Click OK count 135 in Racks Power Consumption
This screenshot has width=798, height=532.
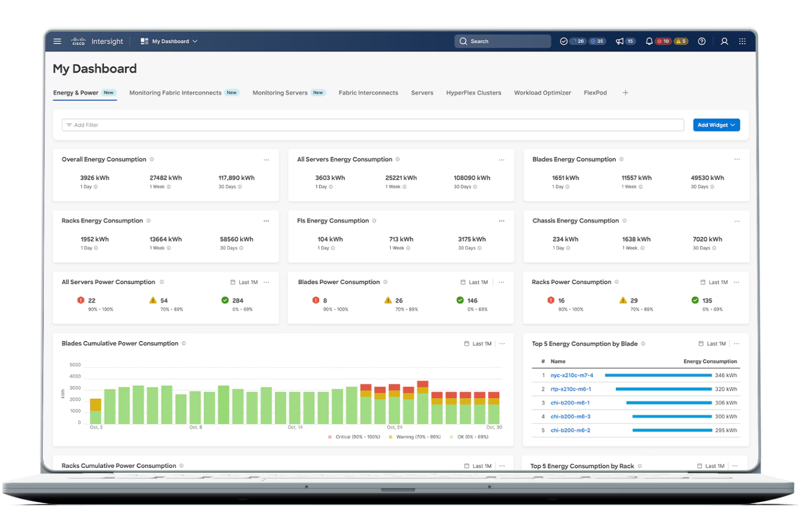pyautogui.click(x=707, y=301)
